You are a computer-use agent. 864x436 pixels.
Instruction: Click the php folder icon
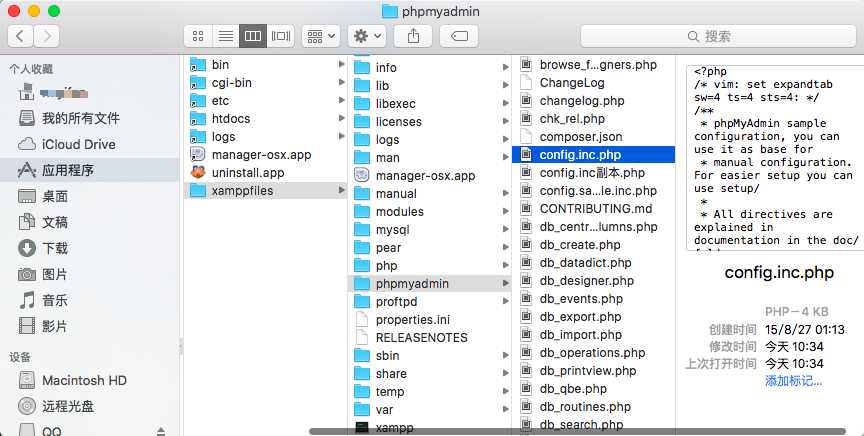(362, 266)
